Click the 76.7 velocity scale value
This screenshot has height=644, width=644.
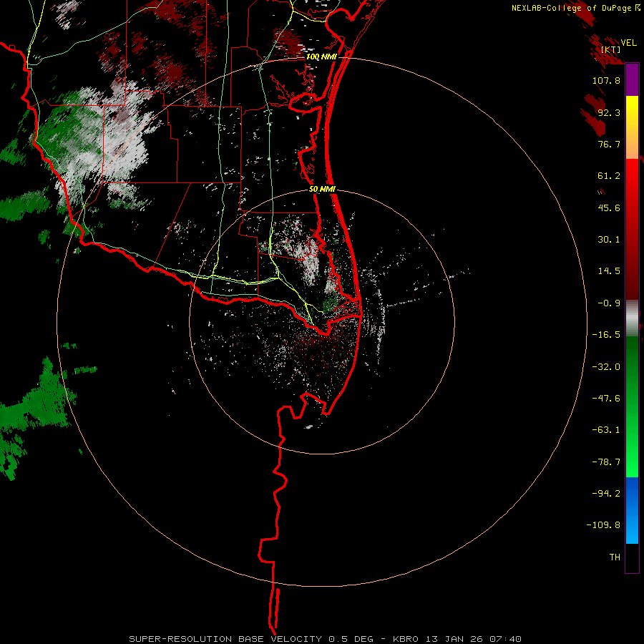[x=609, y=144]
